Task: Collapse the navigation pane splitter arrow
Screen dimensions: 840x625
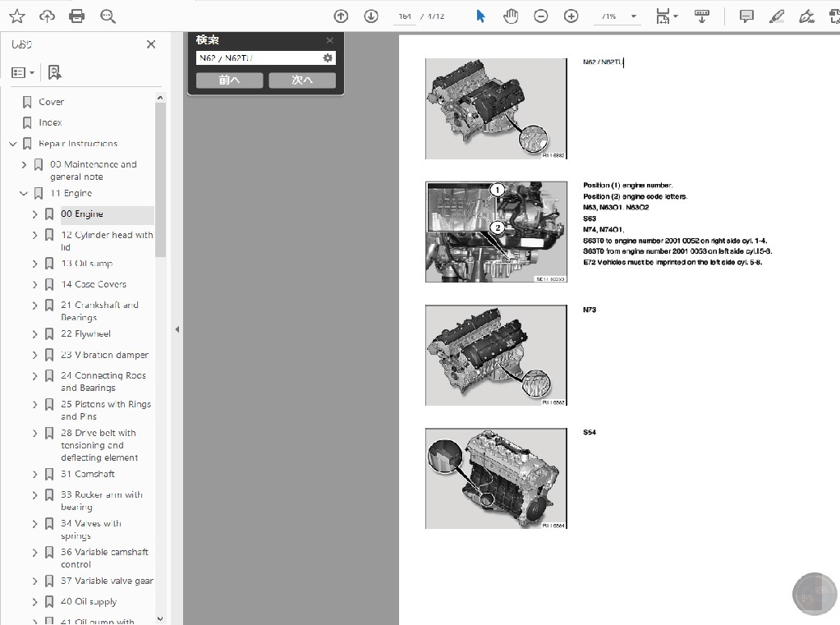Action: (177, 329)
